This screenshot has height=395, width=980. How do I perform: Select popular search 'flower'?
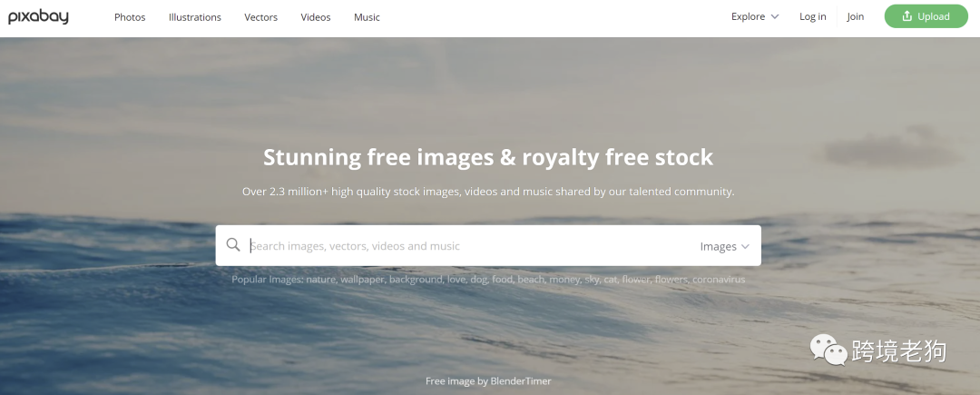635,280
